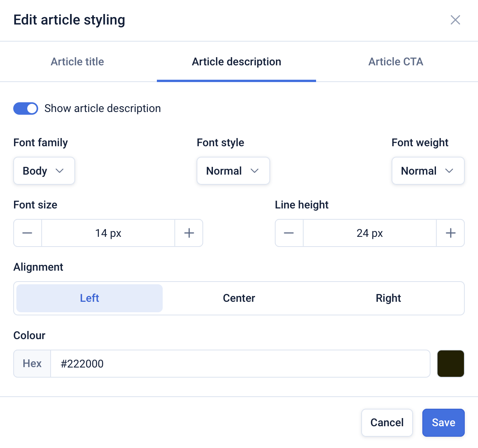Image resolution: width=478 pixels, height=448 pixels.
Task: Open the Font weight dropdown
Action: (x=427, y=171)
